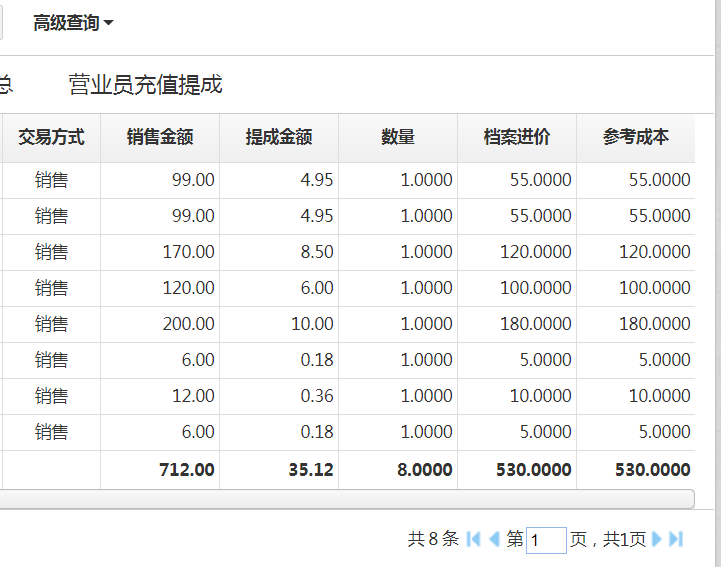This screenshot has width=721, height=567.
Task: Open 销售 link in the 200.00 row
Action: click(51, 324)
